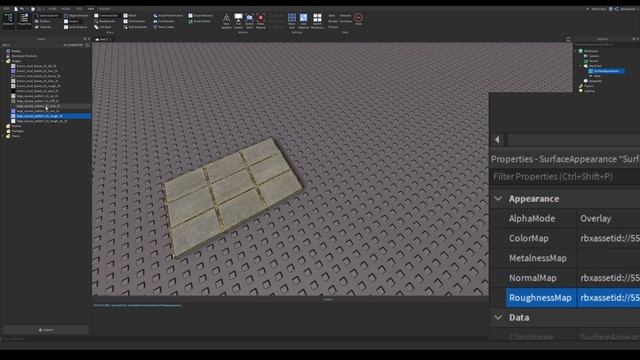
Task: Open Find Results window
Action: click(164, 21)
